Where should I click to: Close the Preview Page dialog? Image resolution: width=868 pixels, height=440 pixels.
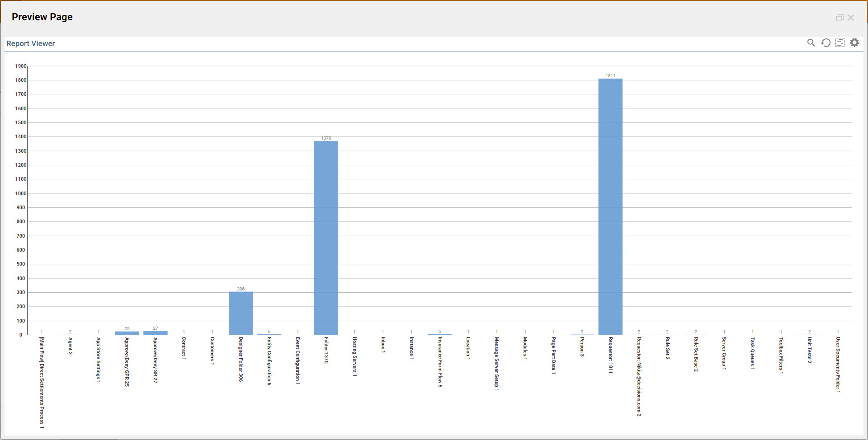pyautogui.click(x=851, y=18)
